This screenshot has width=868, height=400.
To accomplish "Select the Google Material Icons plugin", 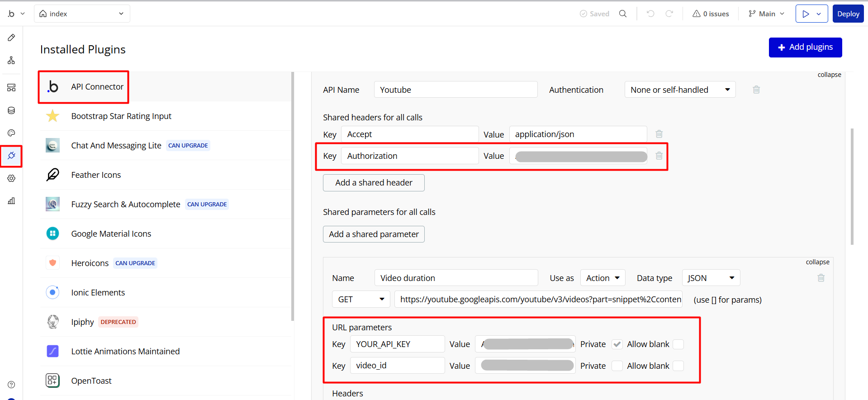I will (x=111, y=234).
